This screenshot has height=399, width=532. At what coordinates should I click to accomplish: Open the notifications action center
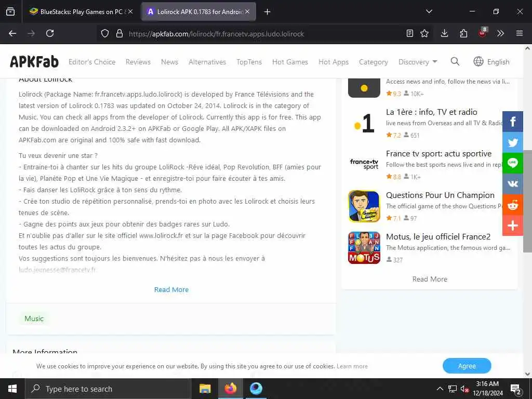[516, 389]
